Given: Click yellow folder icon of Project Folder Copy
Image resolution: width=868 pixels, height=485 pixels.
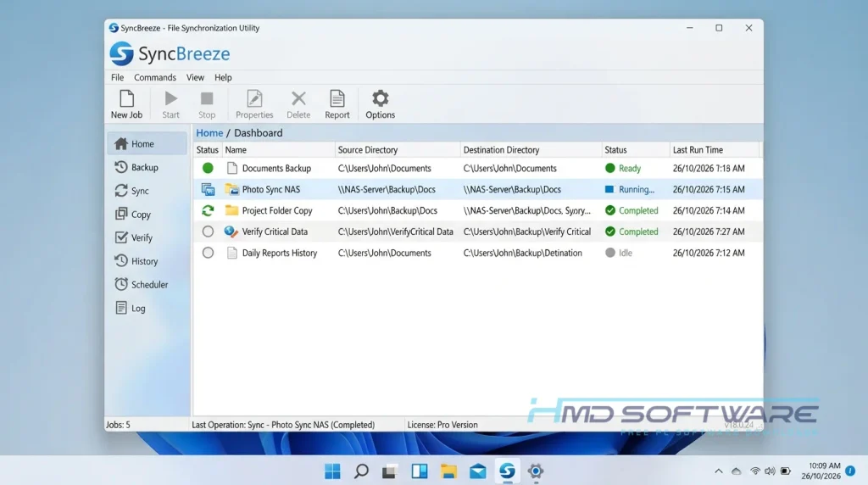Looking at the screenshot, I should tap(232, 210).
